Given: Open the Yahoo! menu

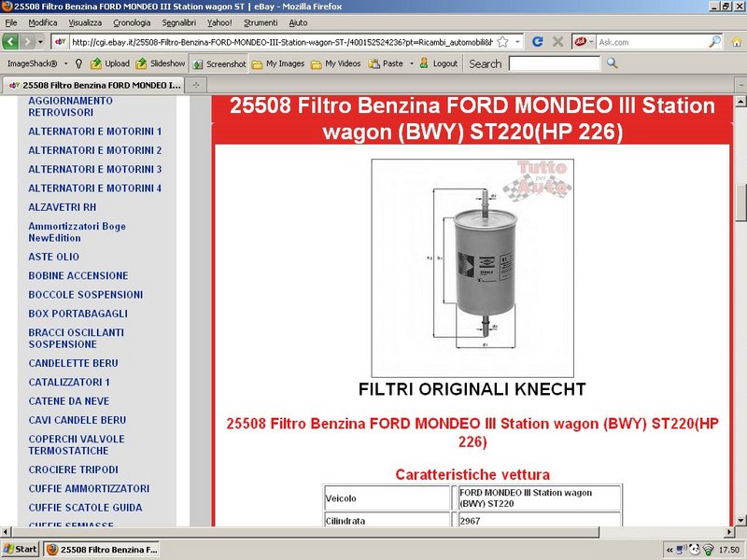Looking at the screenshot, I should point(219,22).
